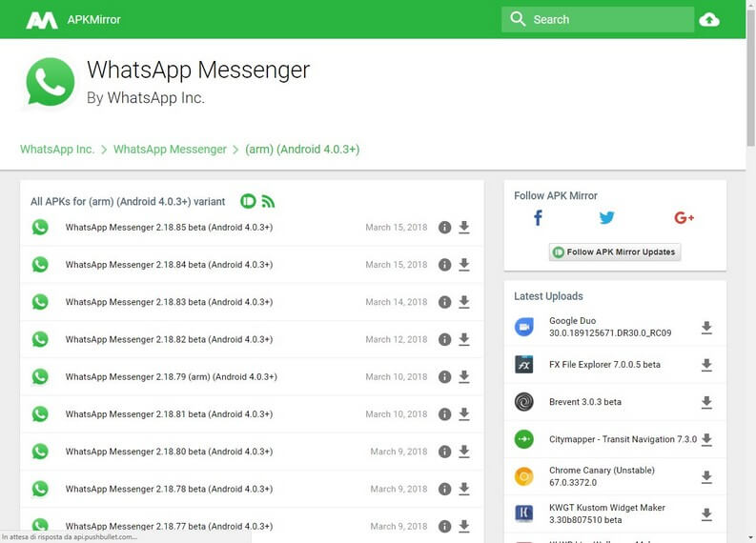The width and height of the screenshot is (756, 543).
Task: Open WhatsApp Messenger 2.18.81 beta title link
Action: click(x=170, y=414)
